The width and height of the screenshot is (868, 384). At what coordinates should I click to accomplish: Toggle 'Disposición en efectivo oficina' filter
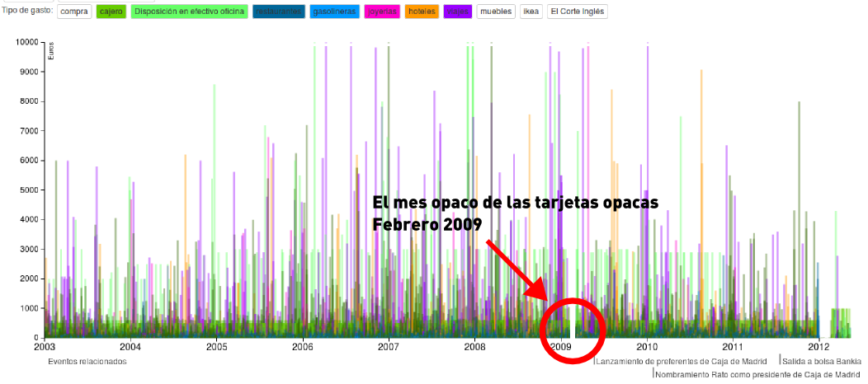tap(189, 12)
